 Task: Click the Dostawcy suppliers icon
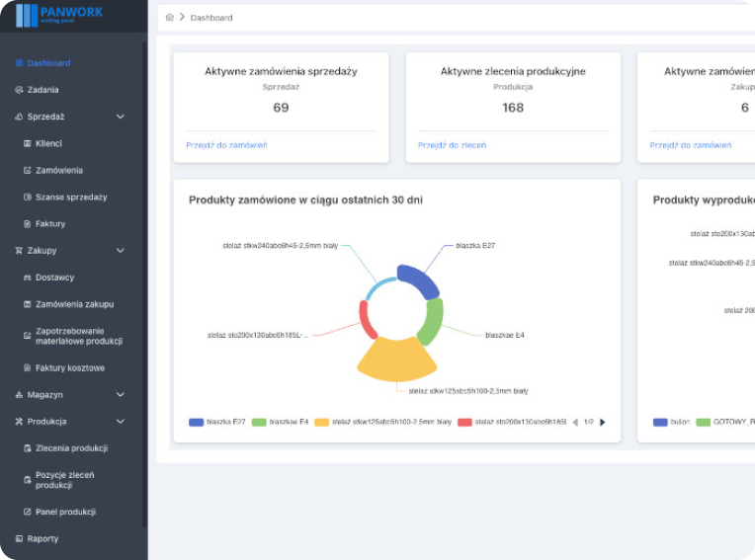pos(27,278)
